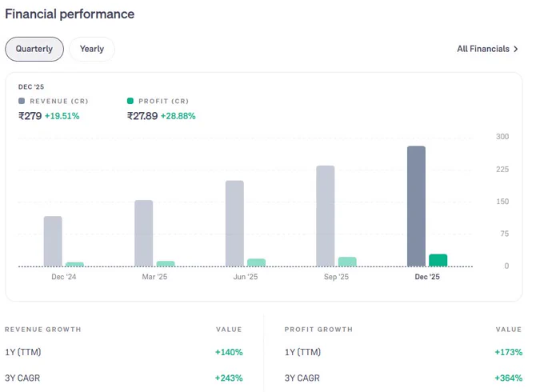Click the grey Revenue legend swatch
Image resolution: width=544 pixels, height=392 pixels.
[x=22, y=101]
